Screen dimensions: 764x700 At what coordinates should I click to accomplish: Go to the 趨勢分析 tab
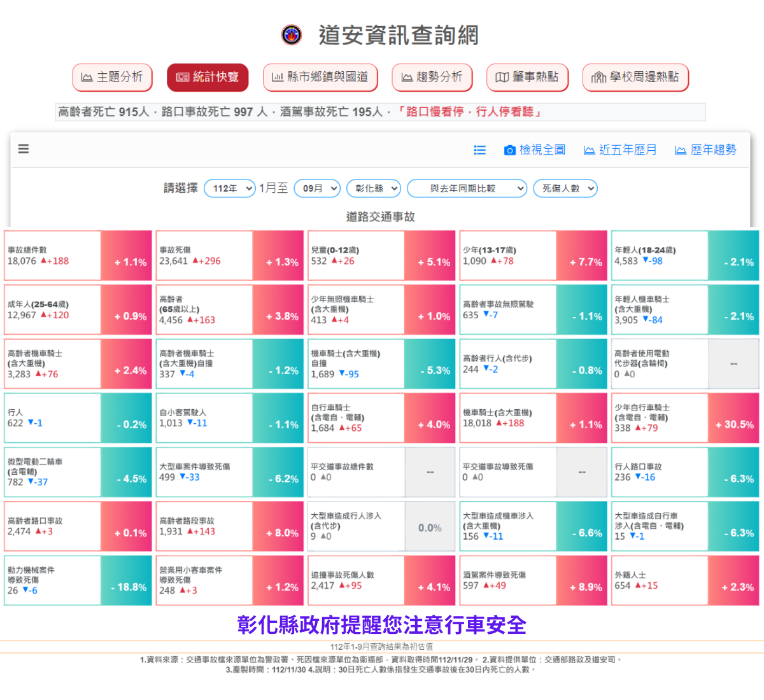[432, 78]
